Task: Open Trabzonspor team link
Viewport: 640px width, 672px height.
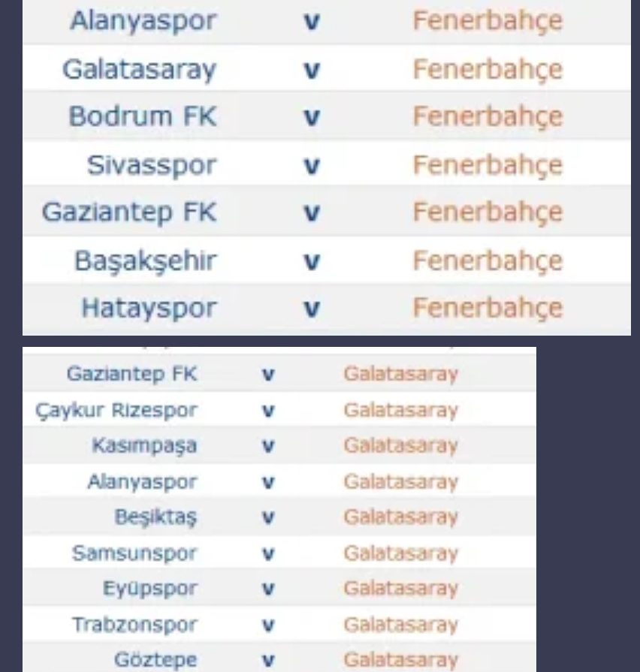Action: (x=134, y=625)
